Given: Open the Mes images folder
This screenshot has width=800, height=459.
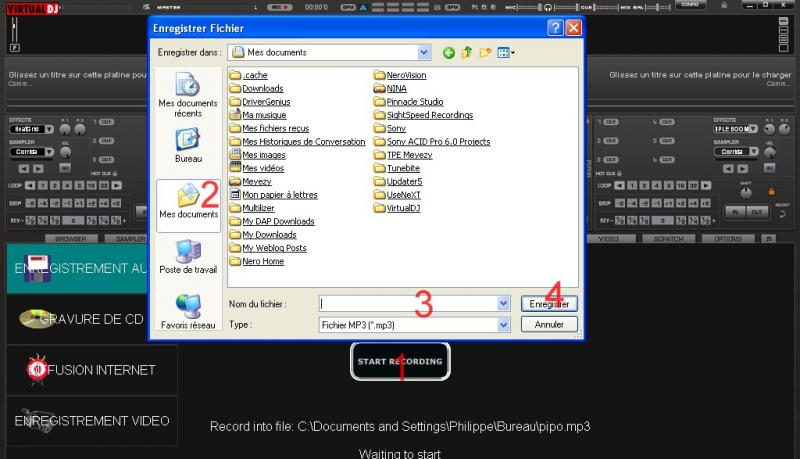Looking at the screenshot, I should 257,155.
